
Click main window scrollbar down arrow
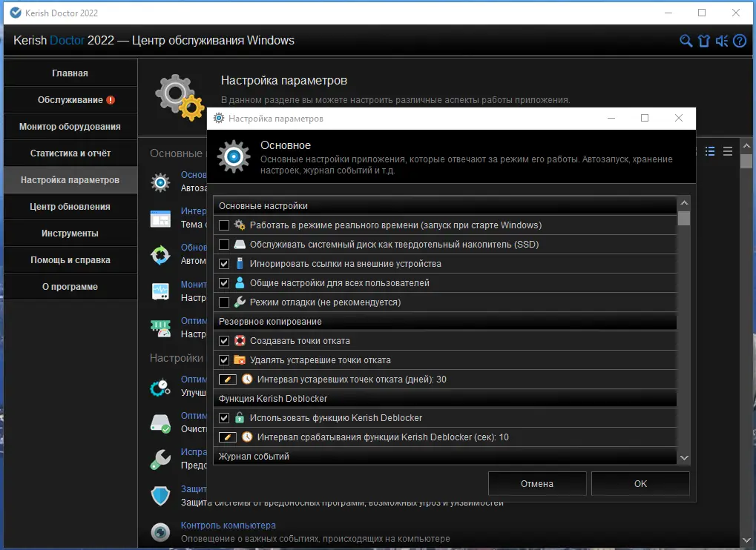click(746, 540)
